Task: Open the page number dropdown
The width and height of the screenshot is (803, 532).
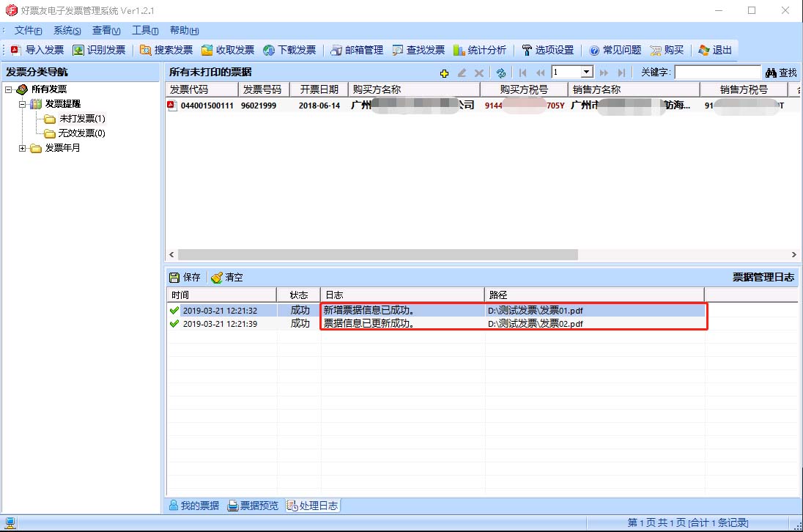Action: [587, 73]
